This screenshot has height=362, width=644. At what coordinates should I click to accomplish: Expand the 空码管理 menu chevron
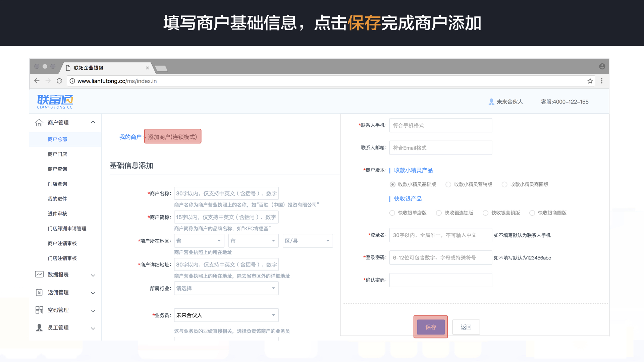click(x=93, y=311)
